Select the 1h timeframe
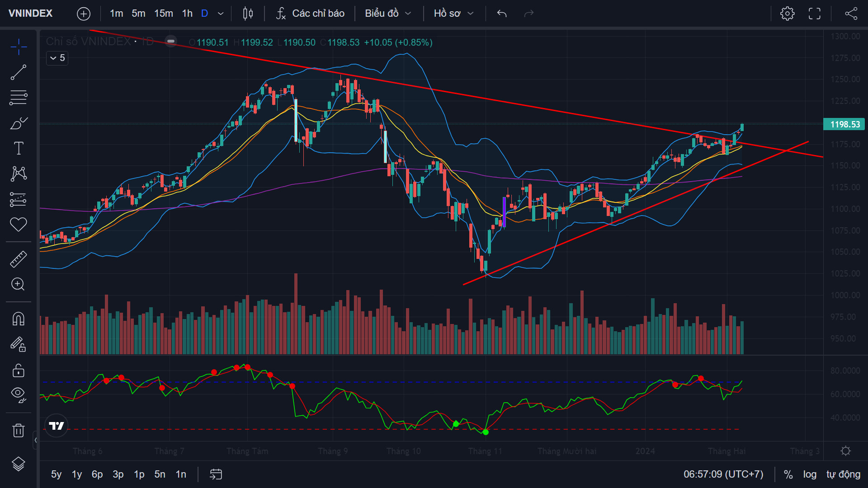 [188, 14]
